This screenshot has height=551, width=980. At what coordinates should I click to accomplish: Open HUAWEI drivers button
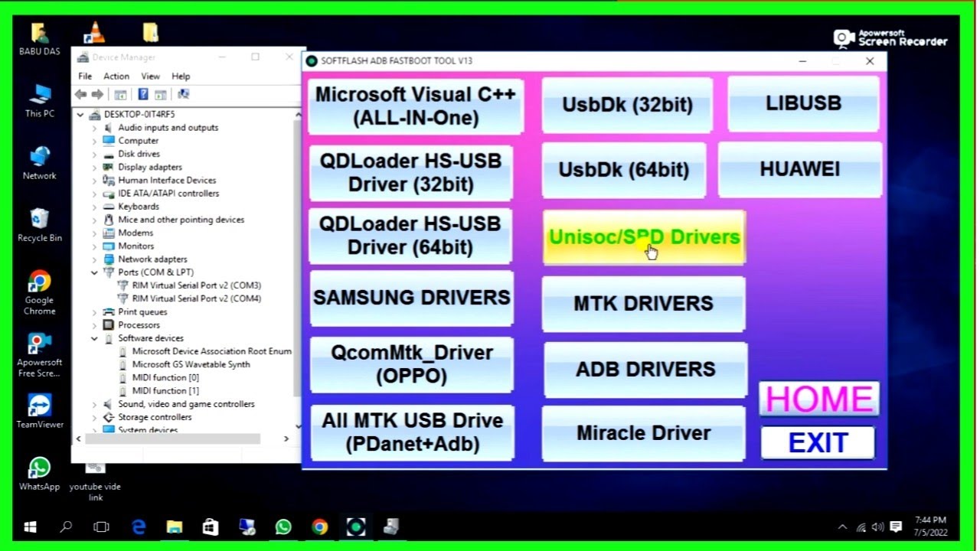pyautogui.click(x=799, y=169)
